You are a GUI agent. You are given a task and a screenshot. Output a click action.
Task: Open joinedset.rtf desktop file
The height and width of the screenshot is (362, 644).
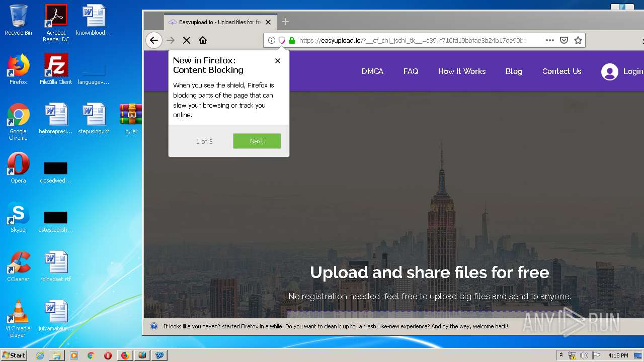56,266
